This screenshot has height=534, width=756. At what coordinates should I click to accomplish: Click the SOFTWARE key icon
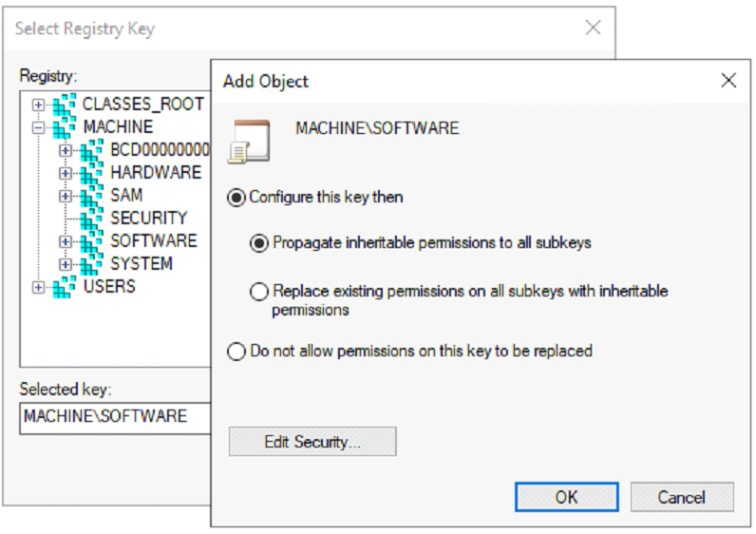[92, 241]
